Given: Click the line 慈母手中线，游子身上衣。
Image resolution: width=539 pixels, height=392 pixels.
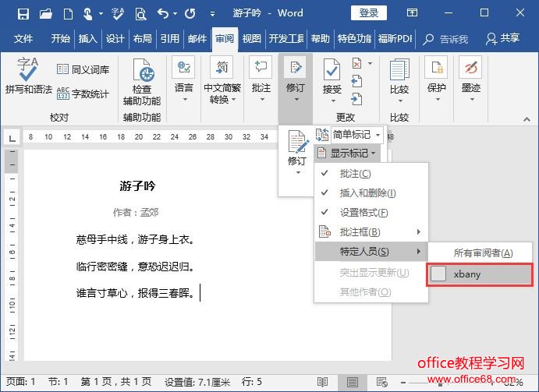Looking at the screenshot, I should [x=136, y=239].
